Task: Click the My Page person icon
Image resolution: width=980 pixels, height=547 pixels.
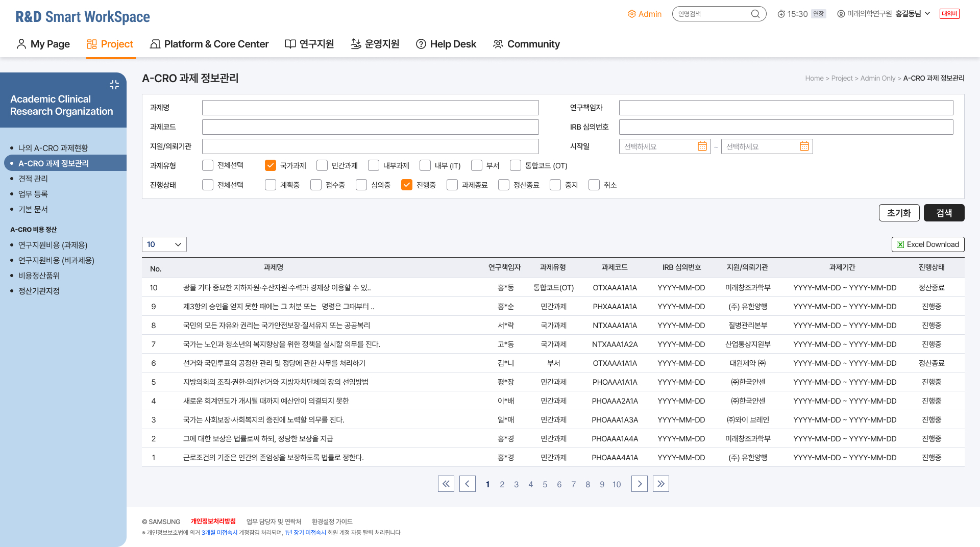Action: coord(21,44)
